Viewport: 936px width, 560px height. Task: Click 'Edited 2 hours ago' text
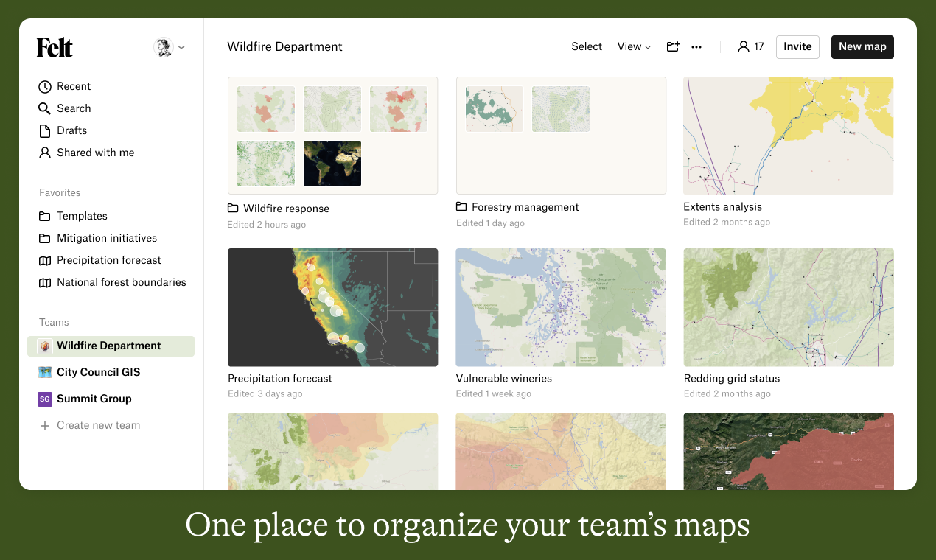267,225
